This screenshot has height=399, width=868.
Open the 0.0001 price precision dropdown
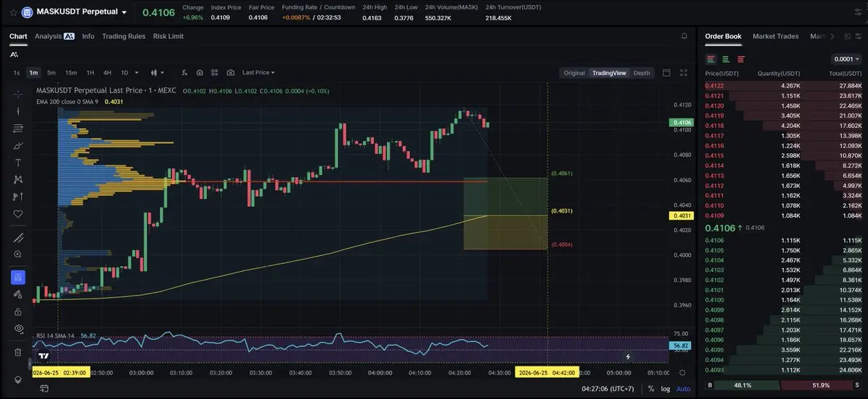[846, 59]
